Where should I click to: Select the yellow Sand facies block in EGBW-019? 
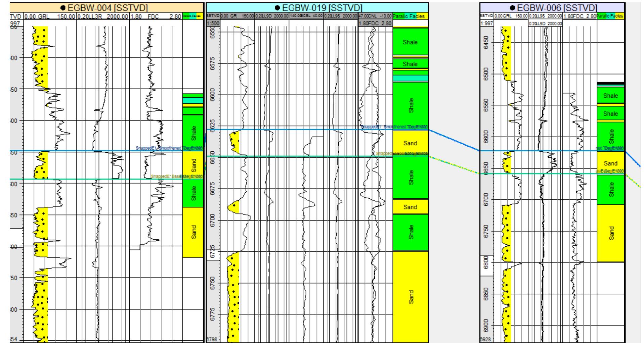pos(410,143)
